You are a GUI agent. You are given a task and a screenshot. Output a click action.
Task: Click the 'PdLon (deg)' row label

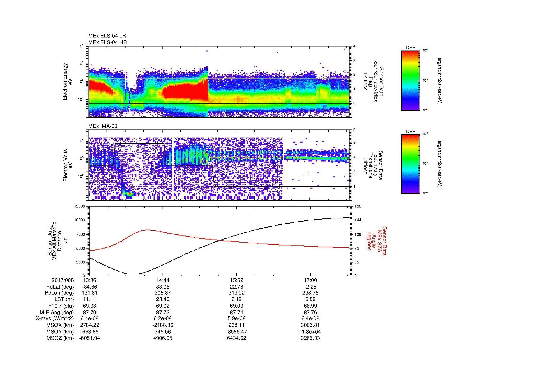(59, 293)
